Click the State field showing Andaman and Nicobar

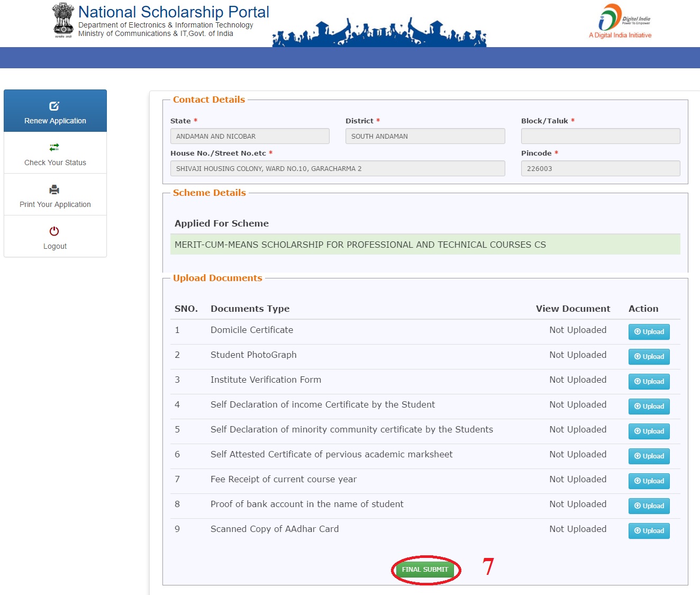point(250,136)
